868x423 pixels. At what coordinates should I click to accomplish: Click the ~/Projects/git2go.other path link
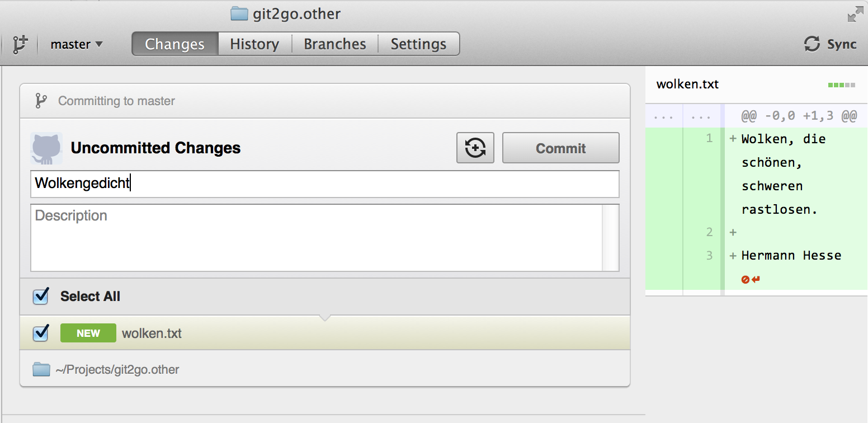coord(117,370)
